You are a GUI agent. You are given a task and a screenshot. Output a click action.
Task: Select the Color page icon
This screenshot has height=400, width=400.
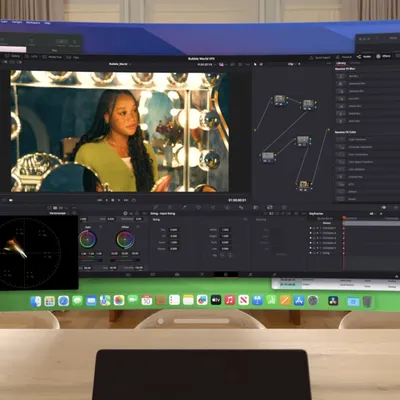tap(226, 274)
